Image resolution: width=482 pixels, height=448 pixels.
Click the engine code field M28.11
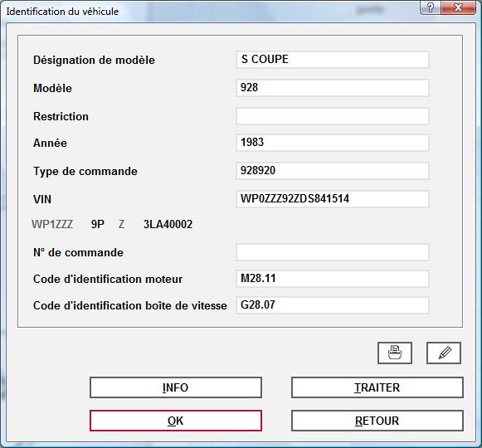tap(333, 279)
